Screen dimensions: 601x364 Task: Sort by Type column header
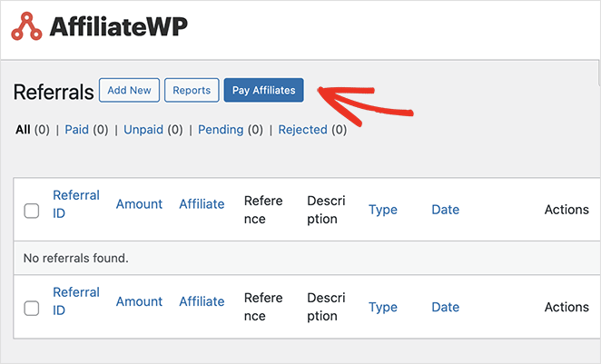coord(383,210)
